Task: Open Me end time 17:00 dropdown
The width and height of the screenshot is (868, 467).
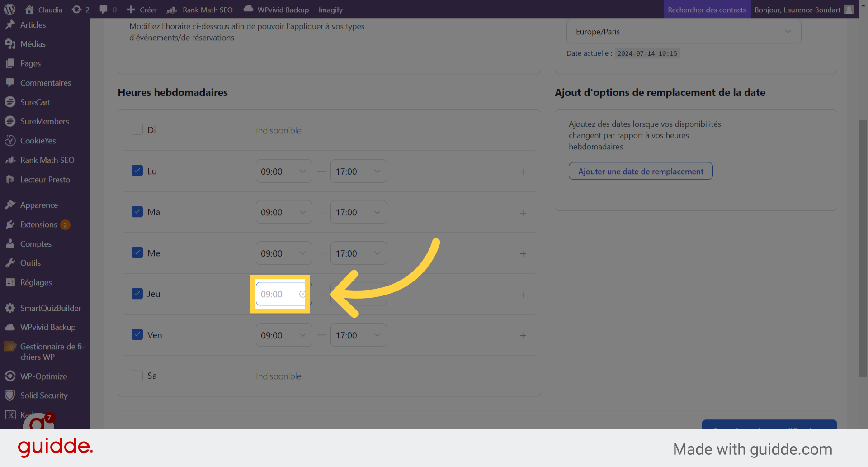Action: 359,253
